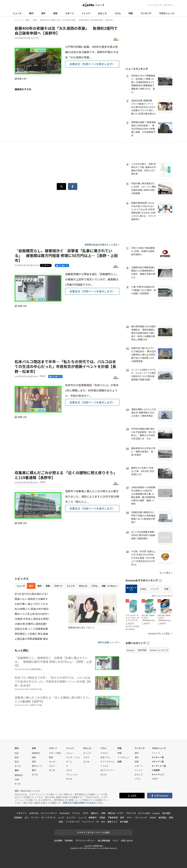Select the ドリンク Amazon ranking tab
This screenshot has width=187, height=868.
pos(155,589)
